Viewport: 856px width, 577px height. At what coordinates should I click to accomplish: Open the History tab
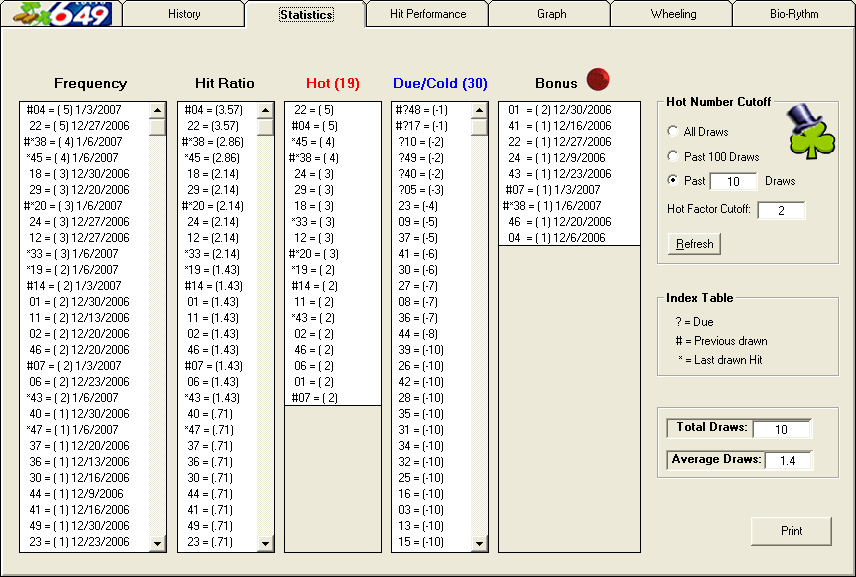tap(184, 14)
